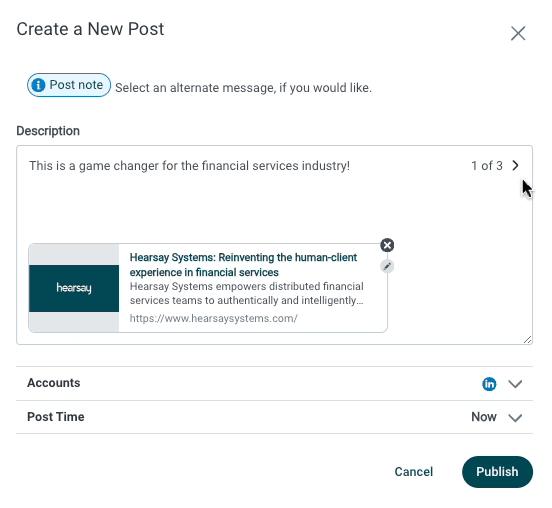
Task: Expand the Accounts section chevron
Action: tap(515, 384)
